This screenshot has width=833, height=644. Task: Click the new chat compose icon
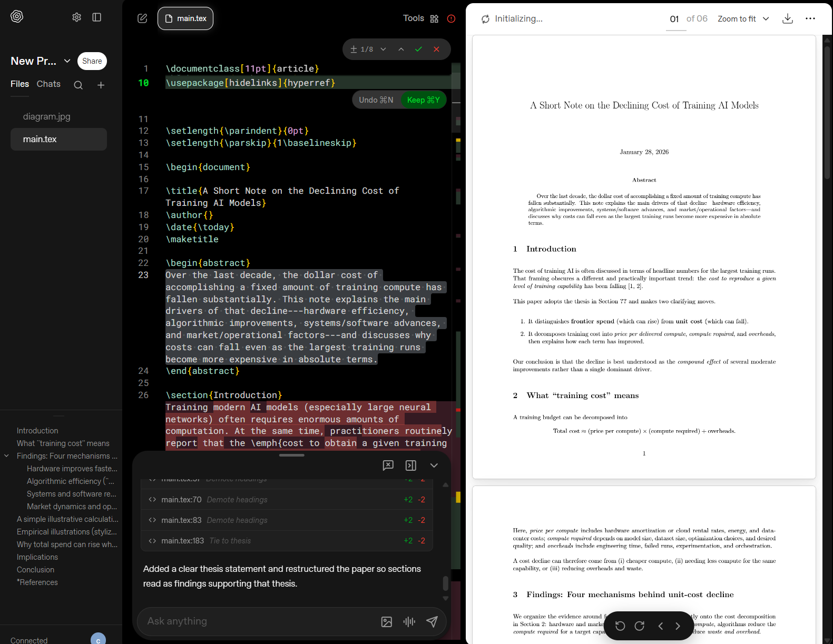pos(142,18)
